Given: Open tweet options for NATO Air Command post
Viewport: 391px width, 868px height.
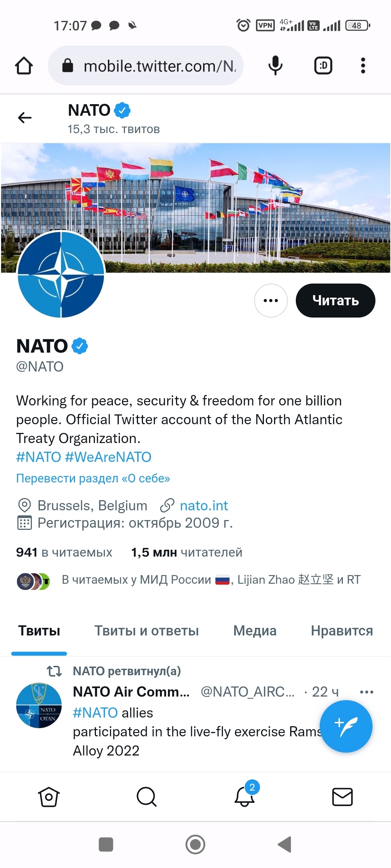Looking at the screenshot, I should click(366, 692).
